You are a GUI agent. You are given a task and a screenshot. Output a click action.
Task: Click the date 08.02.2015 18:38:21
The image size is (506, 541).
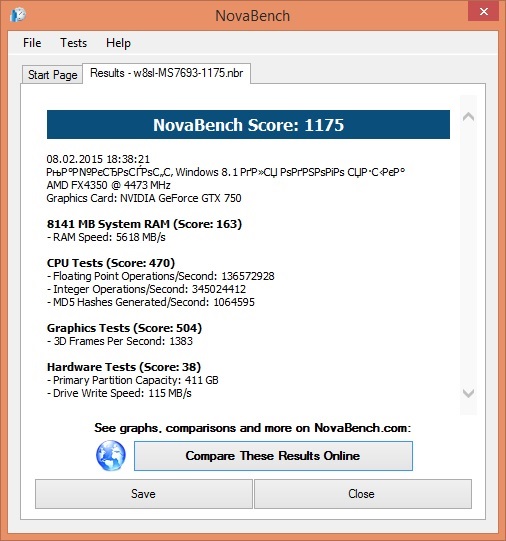[98, 159]
